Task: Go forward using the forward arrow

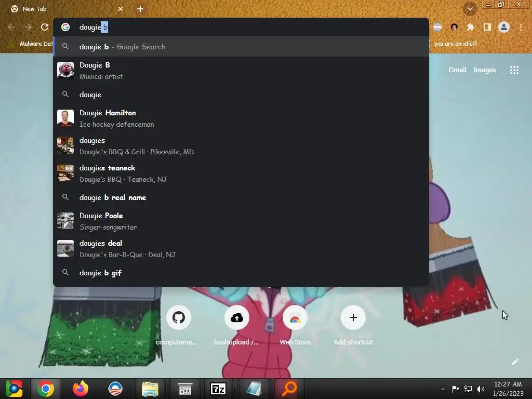Action: coord(28,27)
